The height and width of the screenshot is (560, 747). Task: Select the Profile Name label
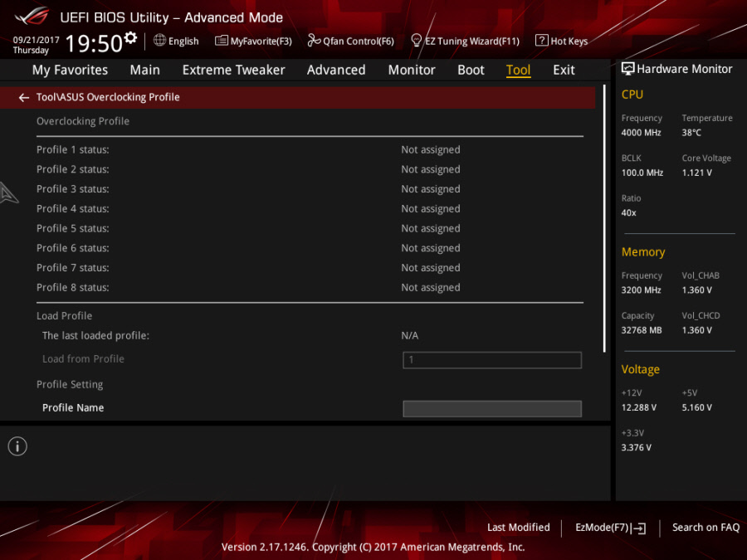point(73,408)
